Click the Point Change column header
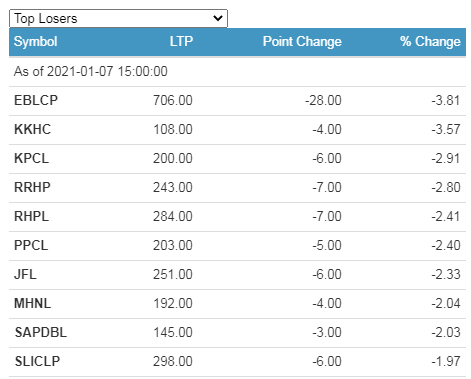This screenshot has height=379, width=471. [302, 42]
